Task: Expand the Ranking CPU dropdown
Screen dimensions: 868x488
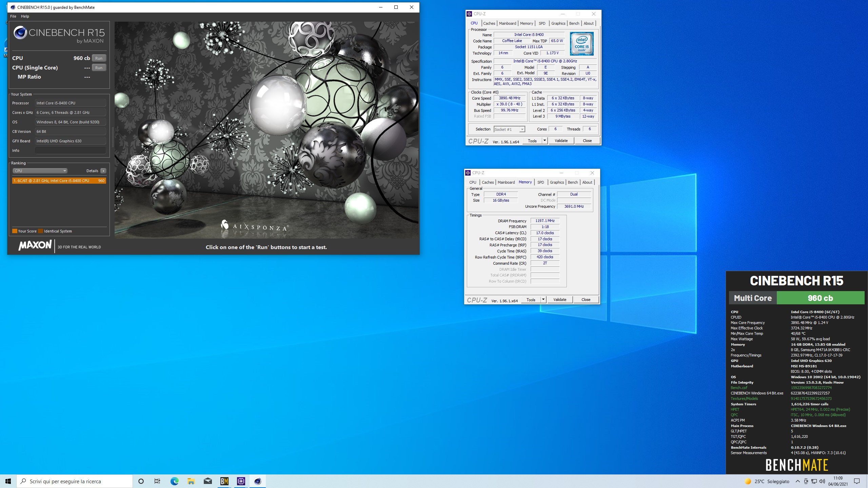Action: (x=40, y=171)
